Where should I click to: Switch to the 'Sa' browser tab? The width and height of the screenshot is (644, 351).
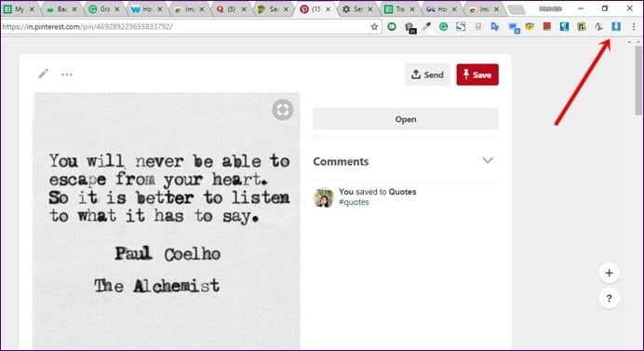(273, 8)
